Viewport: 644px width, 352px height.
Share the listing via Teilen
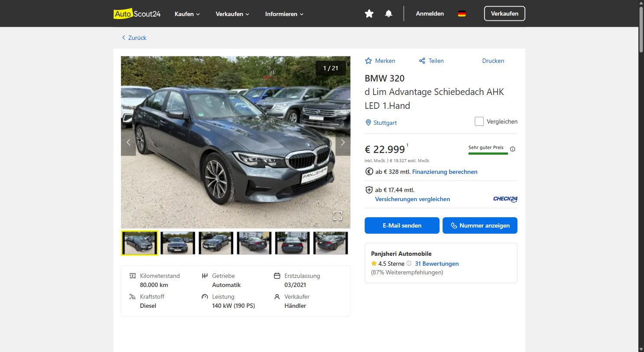tap(431, 61)
